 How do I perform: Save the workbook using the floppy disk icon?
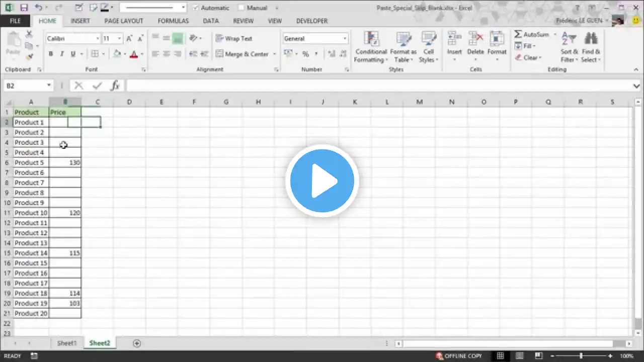click(24, 8)
